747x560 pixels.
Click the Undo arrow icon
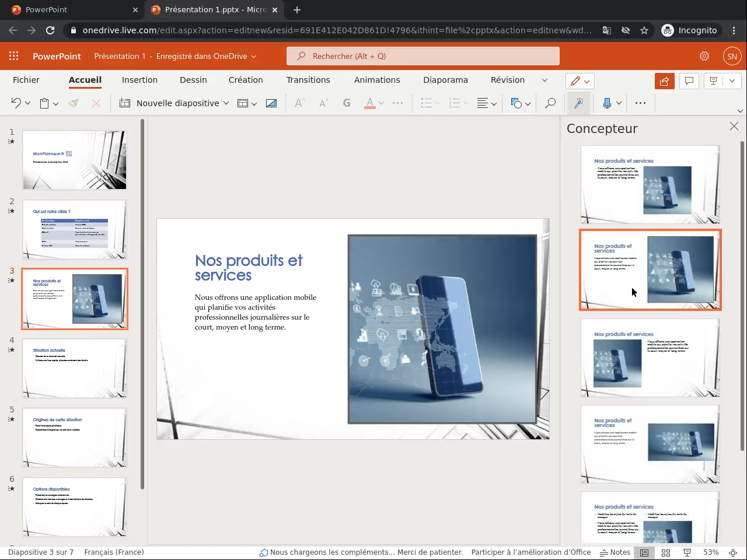pos(16,103)
